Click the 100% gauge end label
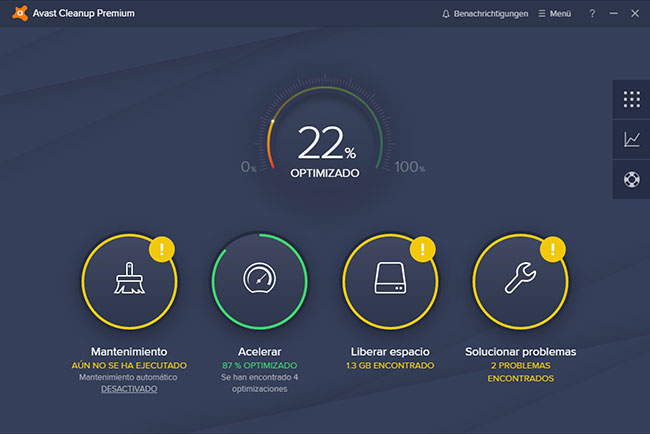 410,167
